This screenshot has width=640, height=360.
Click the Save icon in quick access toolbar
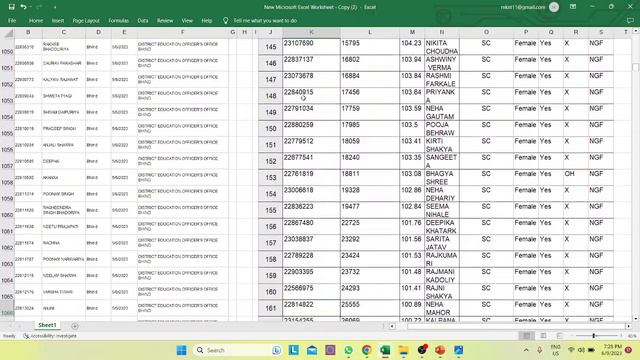(x=11, y=7)
